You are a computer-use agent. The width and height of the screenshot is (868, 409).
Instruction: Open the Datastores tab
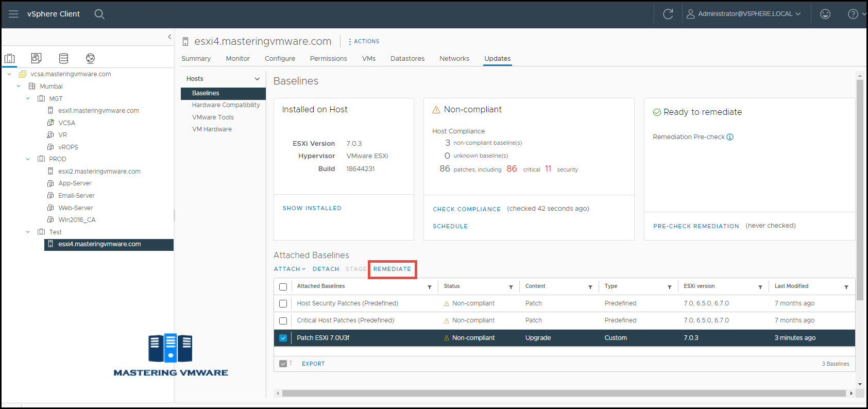(x=407, y=59)
